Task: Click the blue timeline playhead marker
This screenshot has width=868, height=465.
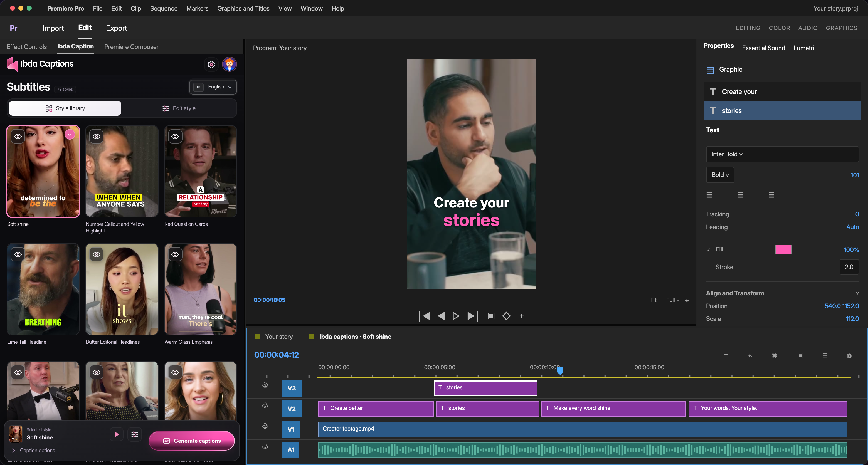Action: 560,370
